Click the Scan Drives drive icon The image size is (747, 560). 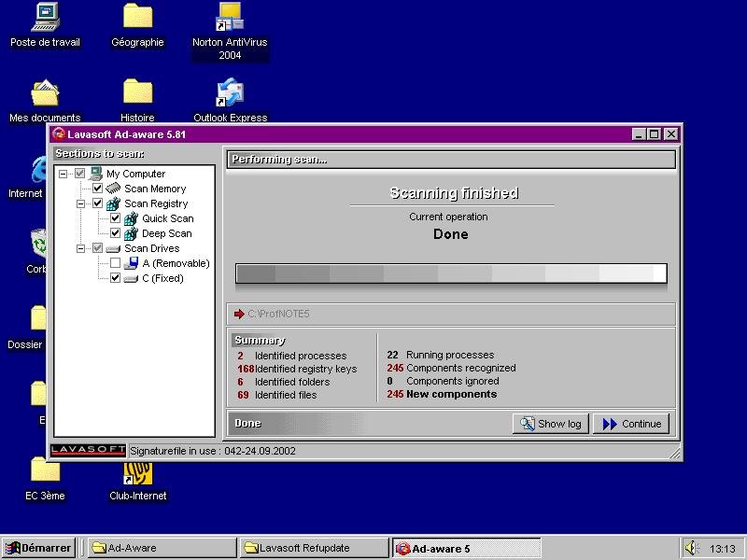113,248
